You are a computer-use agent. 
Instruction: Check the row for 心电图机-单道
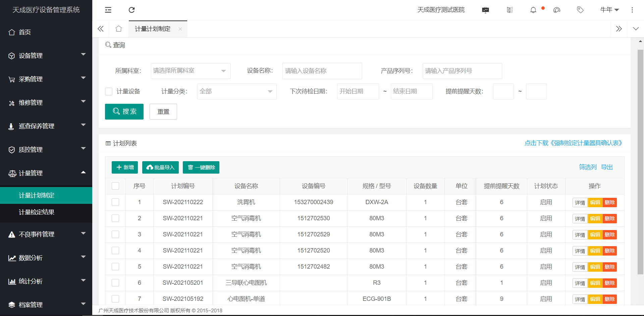point(115,299)
